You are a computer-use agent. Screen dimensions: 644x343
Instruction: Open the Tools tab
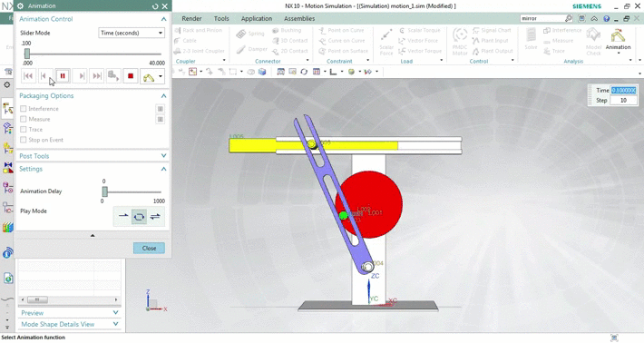pyautogui.click(x=221, y=19)
